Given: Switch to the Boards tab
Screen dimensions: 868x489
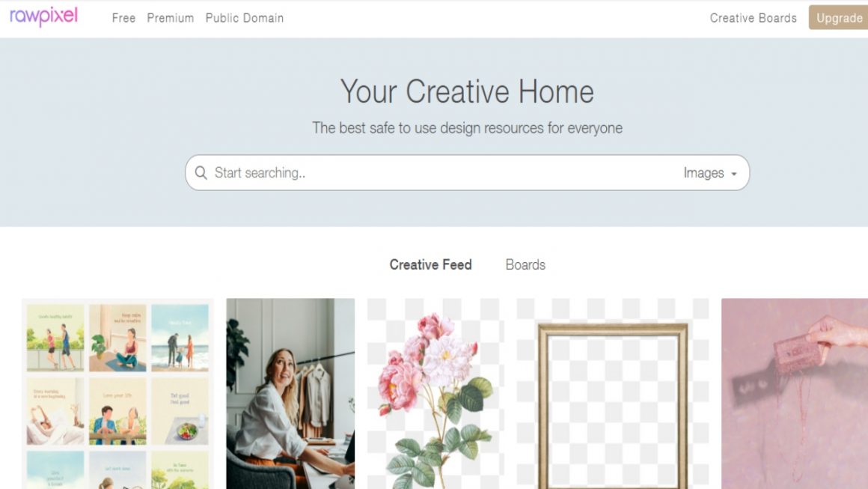Looking at the screenshot, I should 525,264.
